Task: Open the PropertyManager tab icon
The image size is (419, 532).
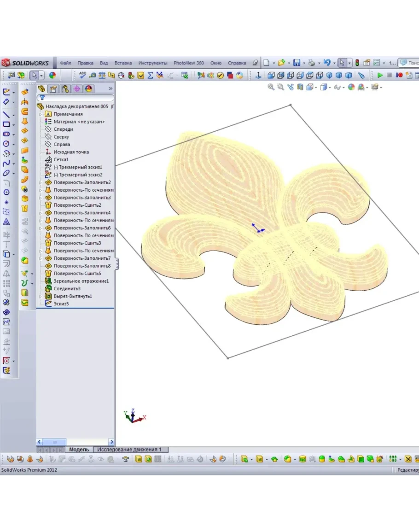Action: (x=53, y=88)
